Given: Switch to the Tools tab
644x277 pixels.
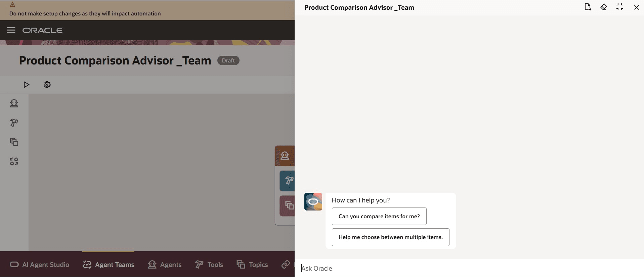Looking at the screenshot, I should (209, 265).
